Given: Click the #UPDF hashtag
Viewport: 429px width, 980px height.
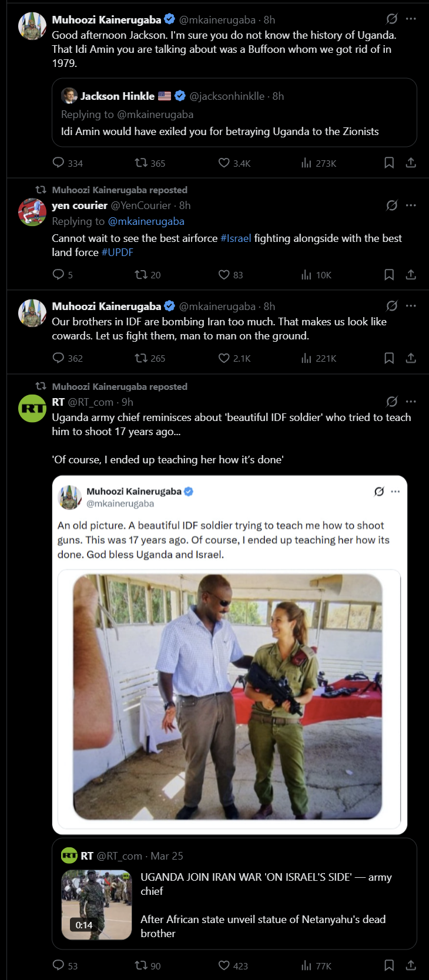Looking at the screenshot, I should [117, 252].
